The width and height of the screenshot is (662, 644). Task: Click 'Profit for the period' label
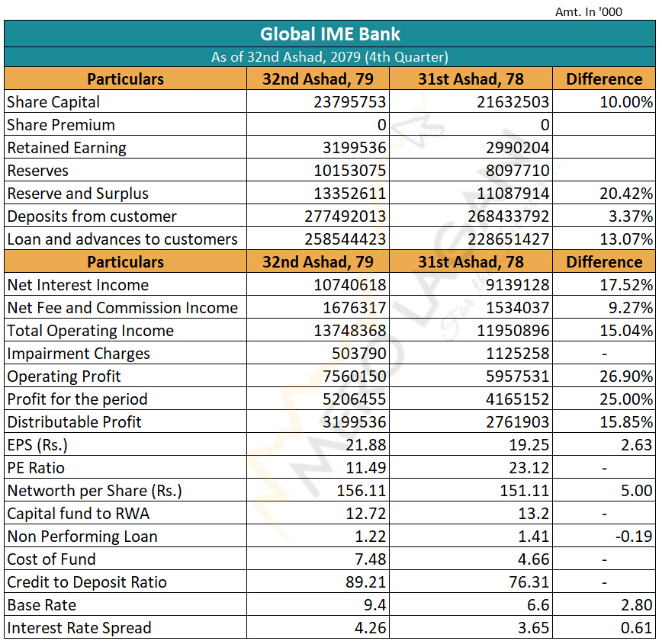[77, 399]
